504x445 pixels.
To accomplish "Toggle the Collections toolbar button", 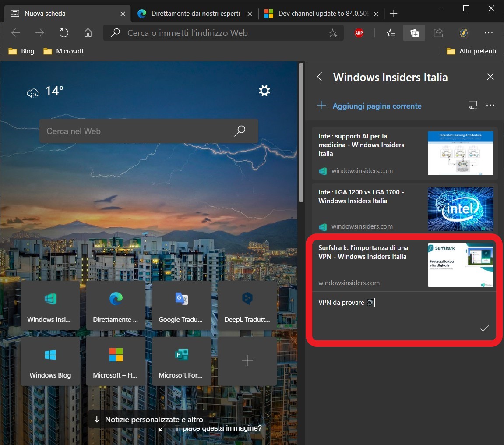I will 414,33.
